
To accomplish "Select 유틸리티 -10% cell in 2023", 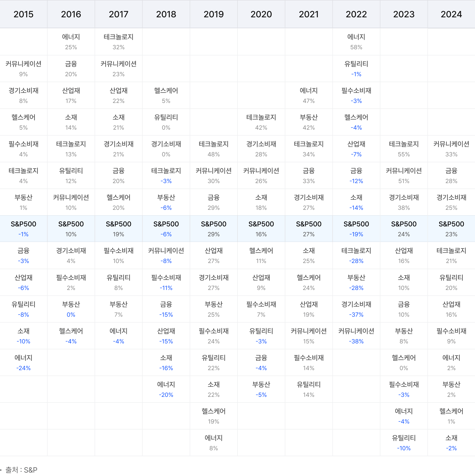I will pyautogui.click(x=404, y=443).
